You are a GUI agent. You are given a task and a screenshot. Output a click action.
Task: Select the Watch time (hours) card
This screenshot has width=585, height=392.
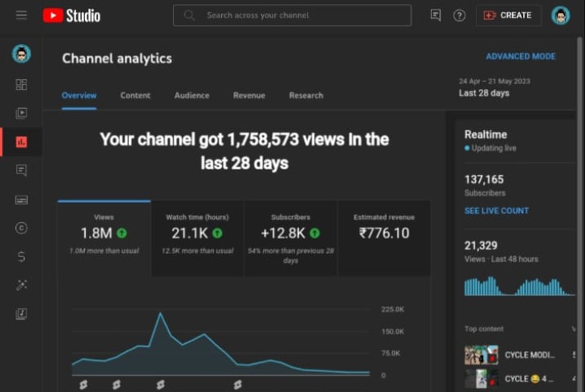tap(197, 238)
